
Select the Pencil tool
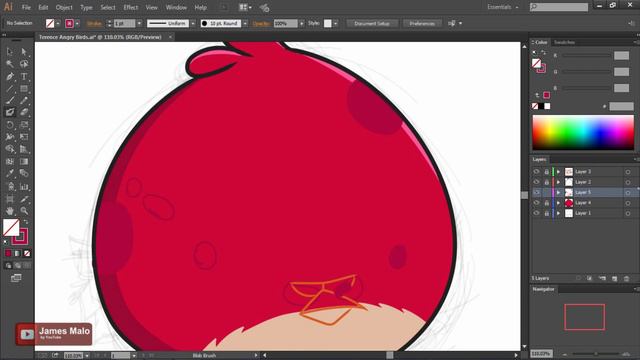point(24,100)
